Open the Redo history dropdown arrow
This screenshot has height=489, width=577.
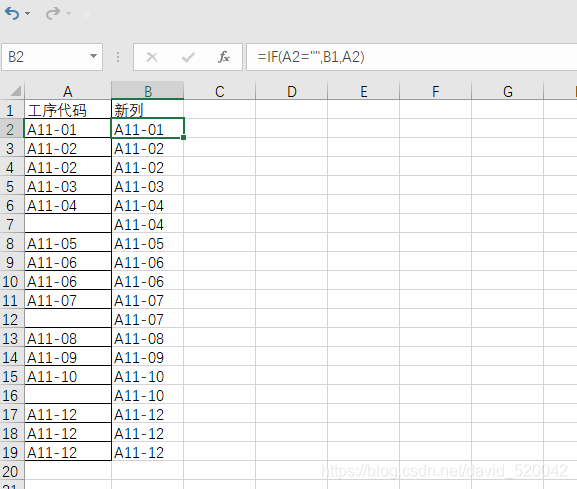[68, 14]
